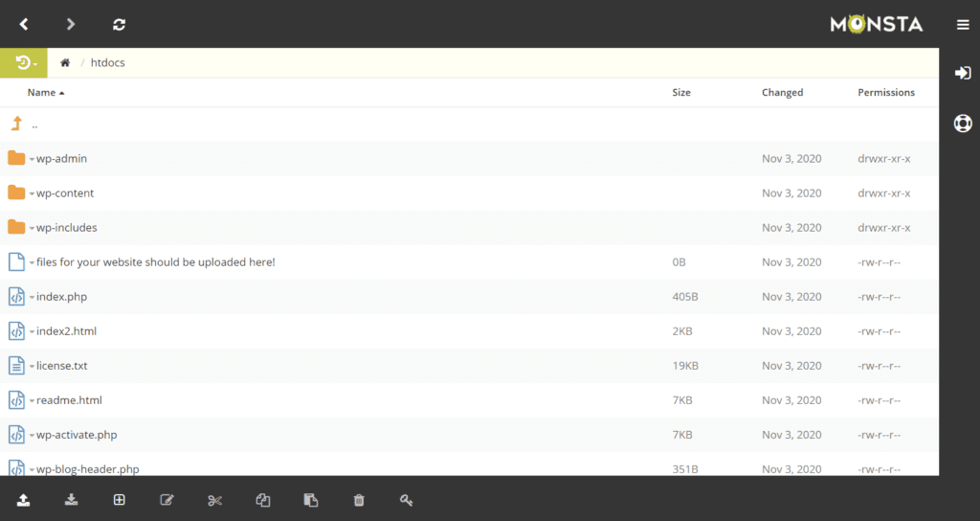The image size is (980, 521).
Task: Expand dropdown arrow next to wp-activate.php
Action: pyautogui.click(x=32, y=436)
